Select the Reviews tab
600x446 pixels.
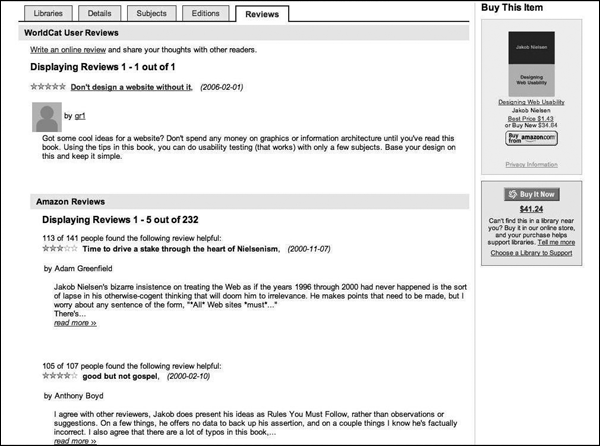[x=262, y=13]
